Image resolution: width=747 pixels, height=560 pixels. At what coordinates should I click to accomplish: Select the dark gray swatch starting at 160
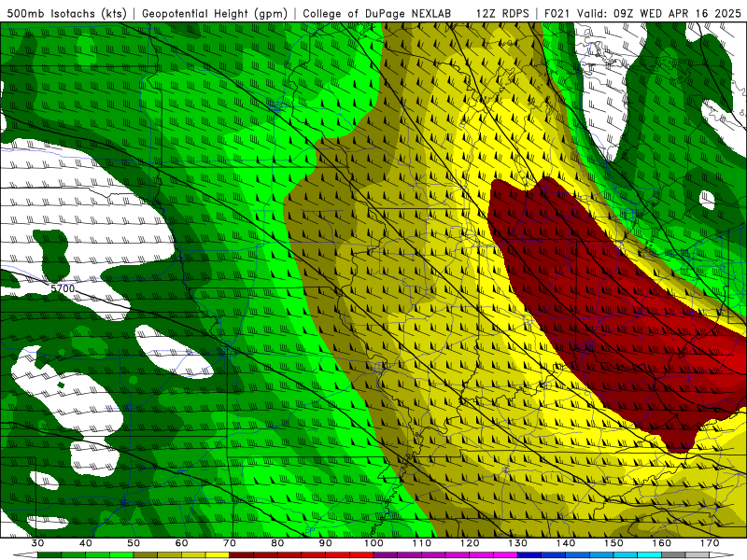click(673, 554)
